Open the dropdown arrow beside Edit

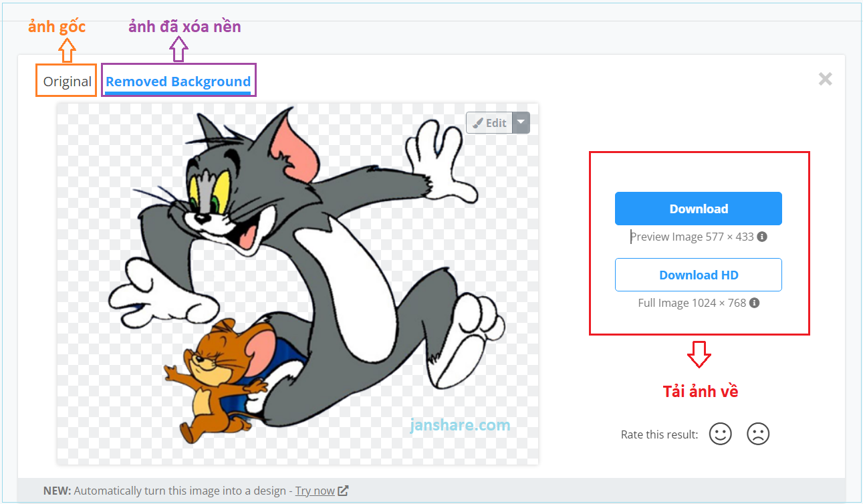point(521,123)
